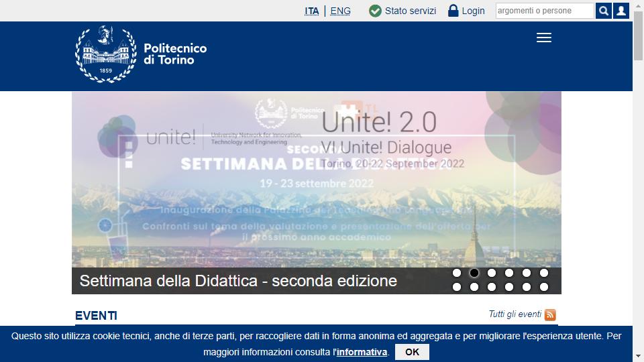
Task: Select last slide dot in bottom row
Action: click(x=544, y=287)
